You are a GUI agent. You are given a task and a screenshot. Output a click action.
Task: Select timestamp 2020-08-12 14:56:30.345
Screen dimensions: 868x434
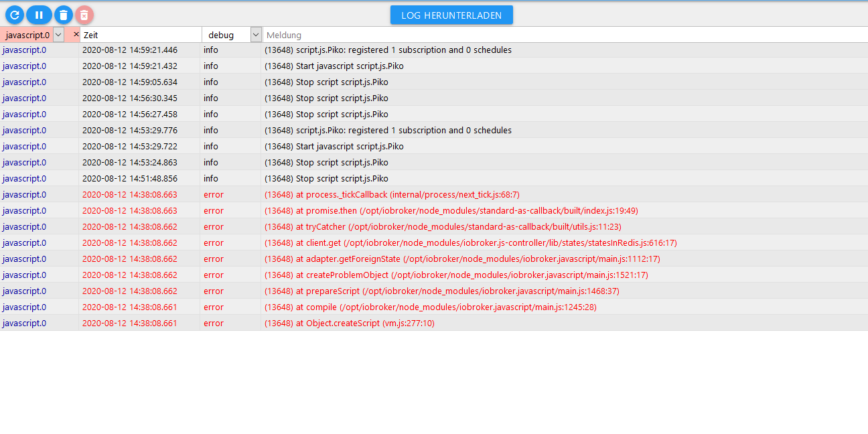pos(130,98)
